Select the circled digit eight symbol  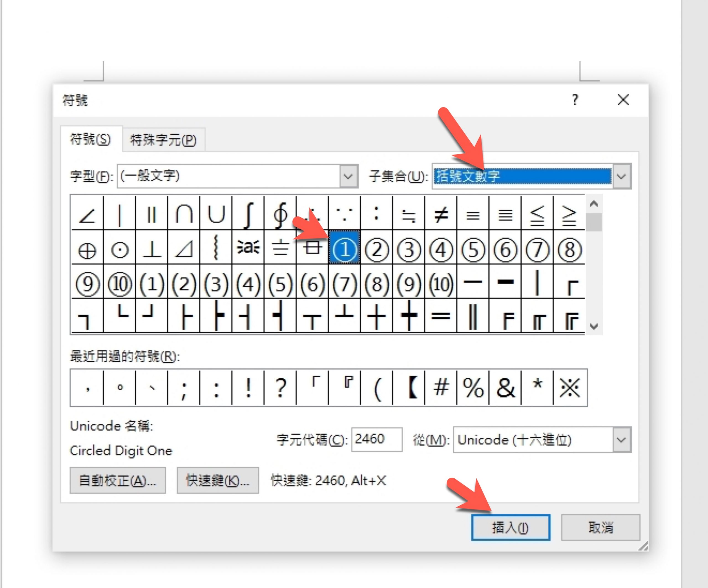click(569, 249)
